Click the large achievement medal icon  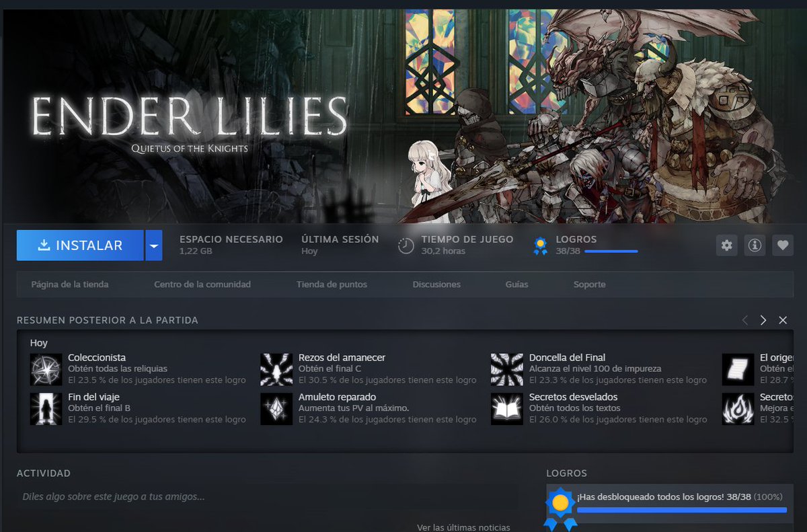[x=560, y=508]
